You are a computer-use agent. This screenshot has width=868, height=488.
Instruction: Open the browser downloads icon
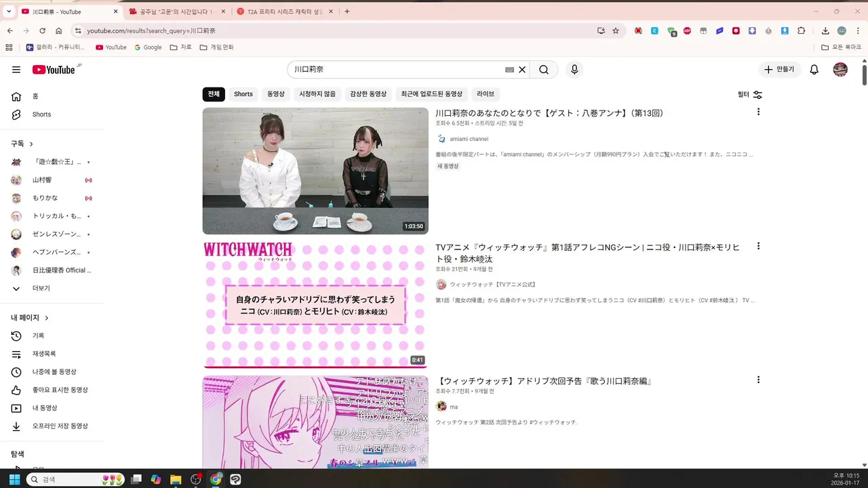coord(825,30)
